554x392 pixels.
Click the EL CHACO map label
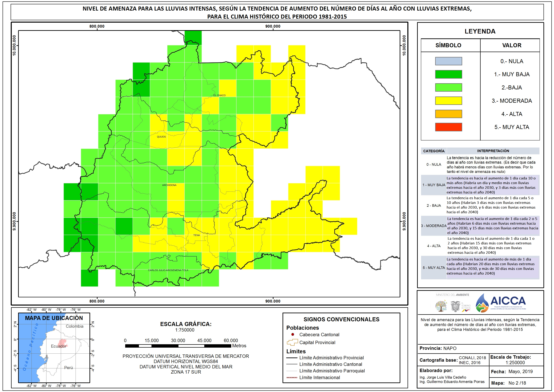click(x=219, y=95)
